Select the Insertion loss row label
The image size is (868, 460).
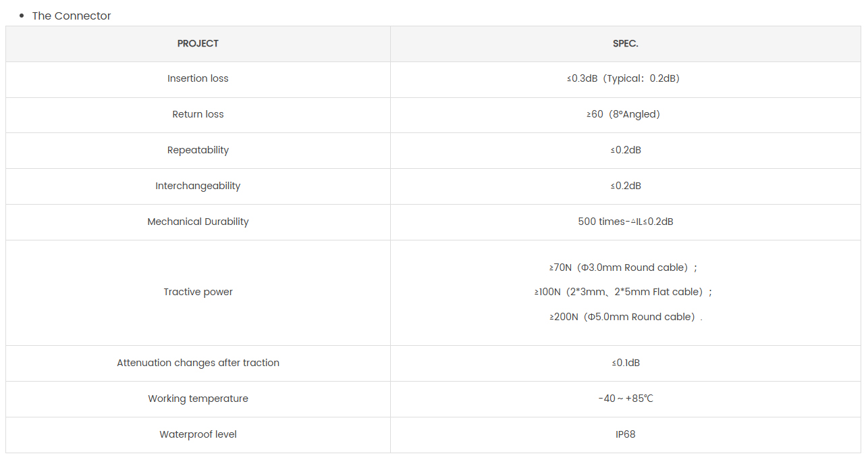point(198,79)
